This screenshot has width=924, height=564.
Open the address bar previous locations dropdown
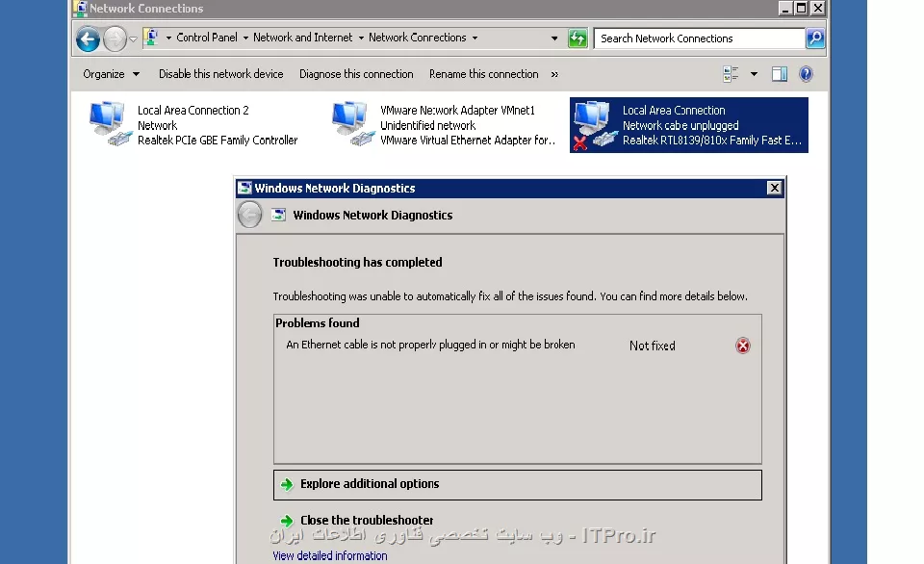[554, 38]
